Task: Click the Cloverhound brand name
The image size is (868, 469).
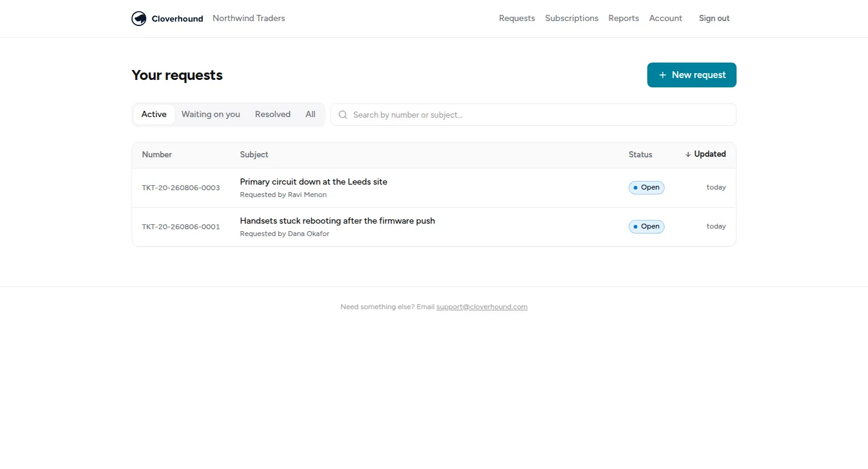Action: pyautogui.click(x=177, y=19)
